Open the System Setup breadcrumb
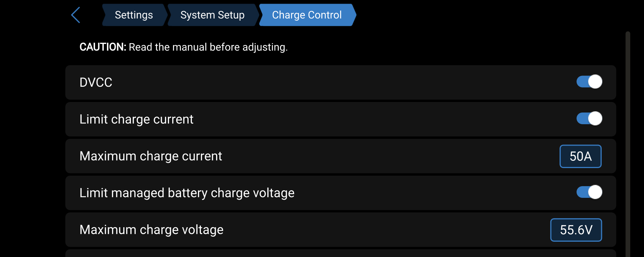The image size is (644, 257). (x=212, y=15)
